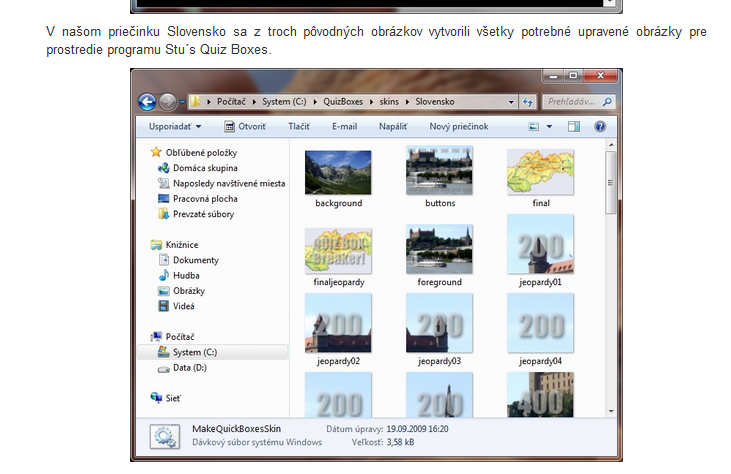Open Hudba library
731x474 pixels.
179,275
